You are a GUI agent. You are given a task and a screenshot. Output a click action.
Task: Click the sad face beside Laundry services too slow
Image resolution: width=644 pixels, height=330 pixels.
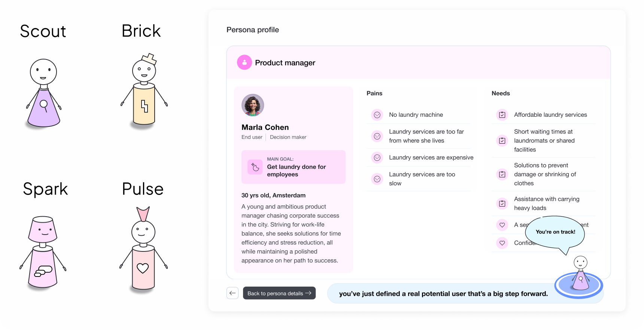tap(377, 179)
